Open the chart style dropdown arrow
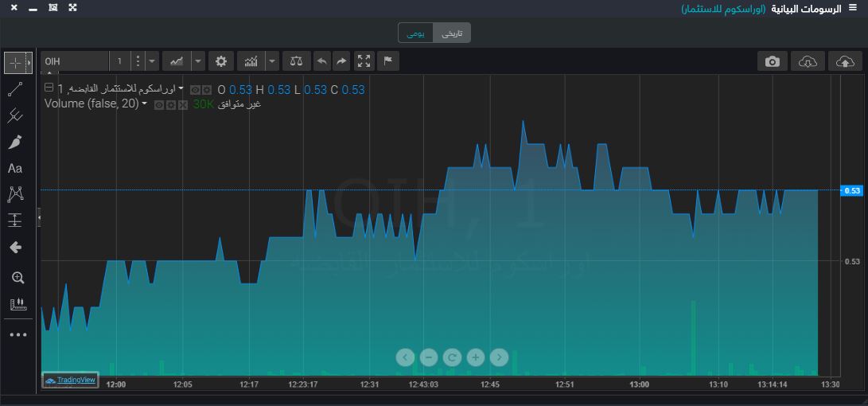The width and height of the screenshot is (868, 406). click(x=197, y=61)
